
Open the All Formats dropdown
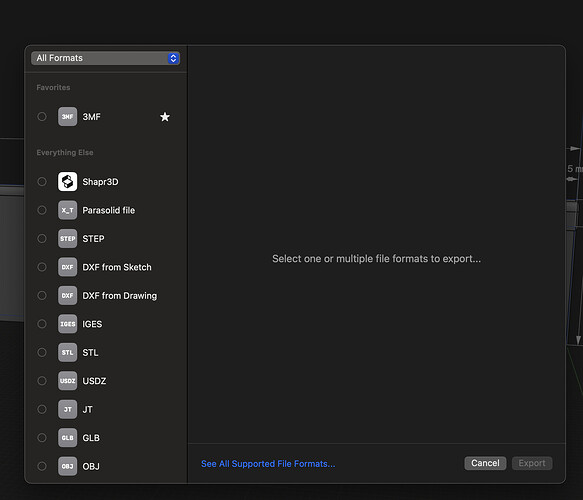[x=106, y=58]
